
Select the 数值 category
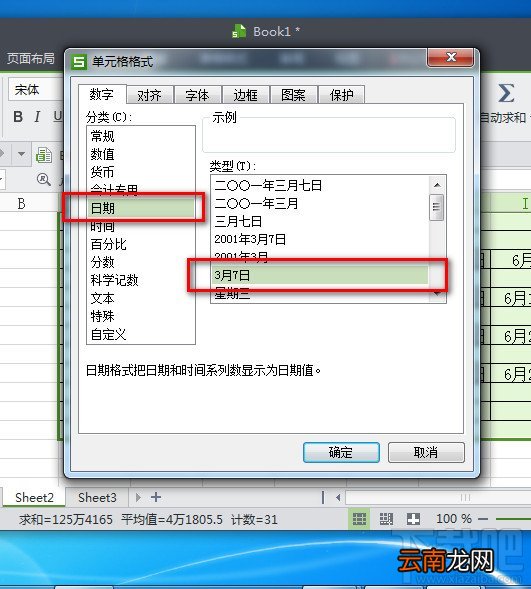(x=141, y=154)
